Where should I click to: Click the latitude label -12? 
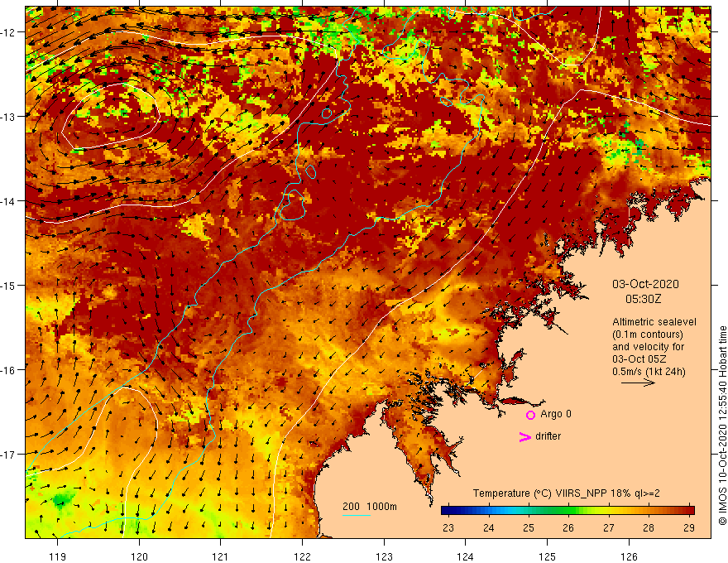pyautogui.click(x=8, y=32)
